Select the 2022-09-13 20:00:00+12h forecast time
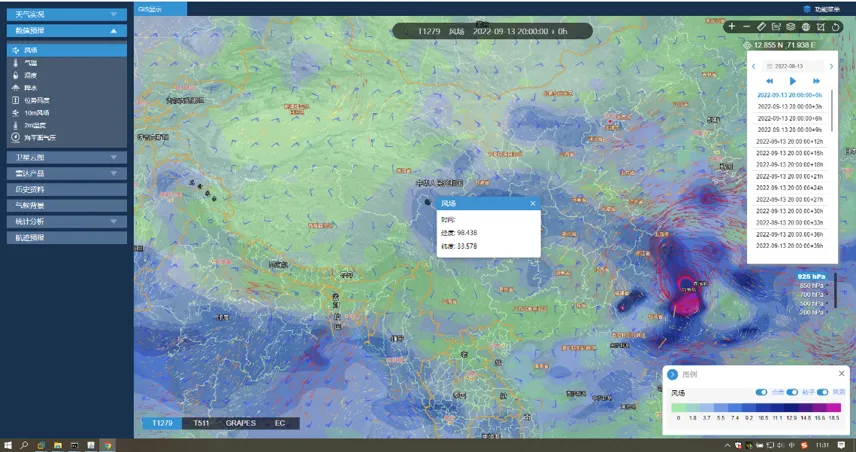Image resolution: width=856 pixels, height=452 pixels. pyautogui.click(x=790, y=141)
